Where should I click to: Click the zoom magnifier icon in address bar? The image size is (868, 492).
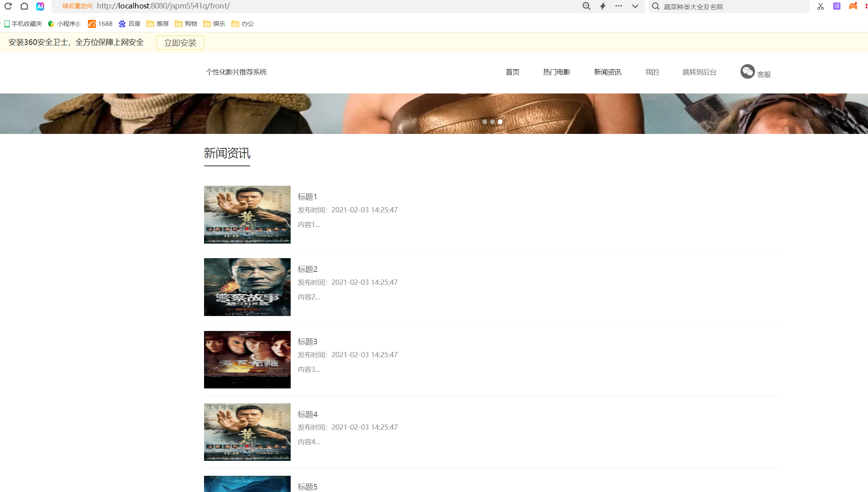586,6
